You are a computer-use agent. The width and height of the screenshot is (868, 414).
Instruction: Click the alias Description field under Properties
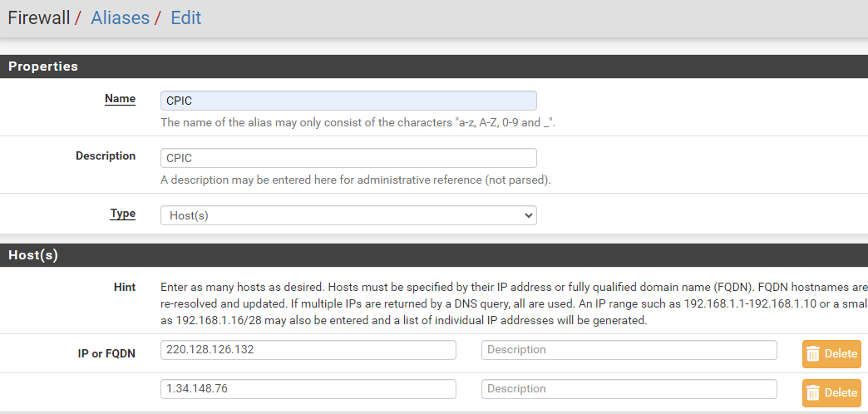coord(348,158)
